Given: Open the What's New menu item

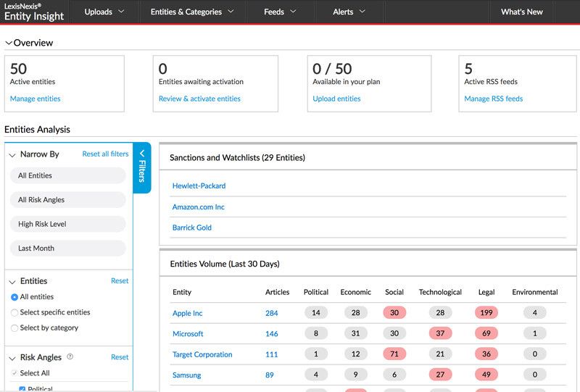Looking at the screenshot, I should click(521, 12).
